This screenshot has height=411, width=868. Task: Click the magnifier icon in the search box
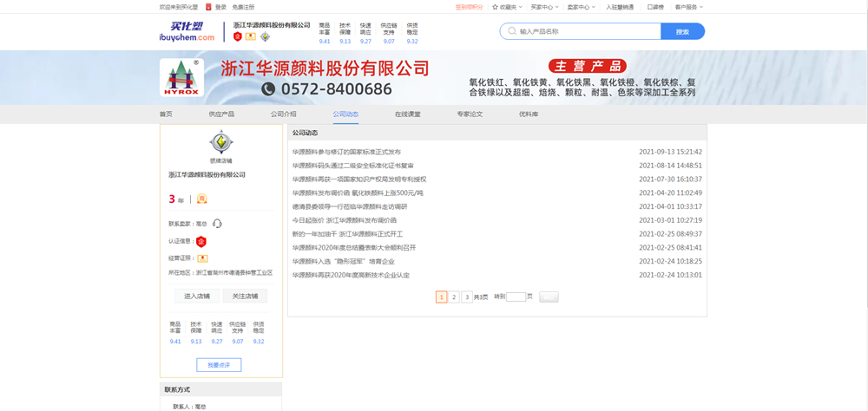511,31
